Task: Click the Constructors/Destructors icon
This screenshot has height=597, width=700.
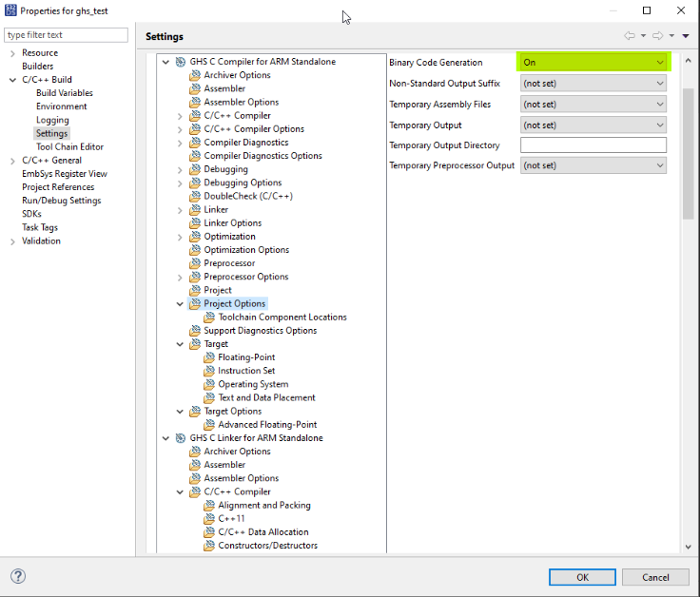Action: (209, 546)
